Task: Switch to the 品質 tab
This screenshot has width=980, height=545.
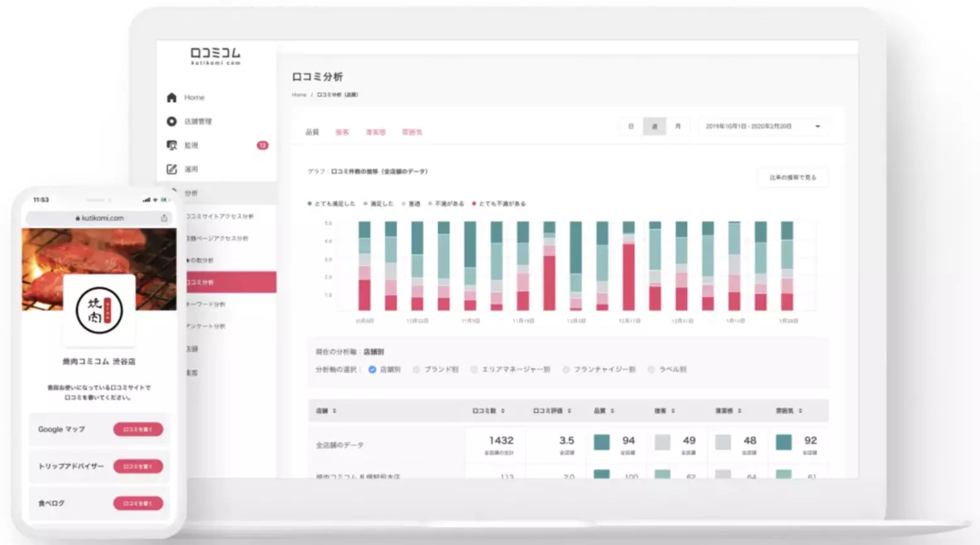Action: [x=312, y=132]
